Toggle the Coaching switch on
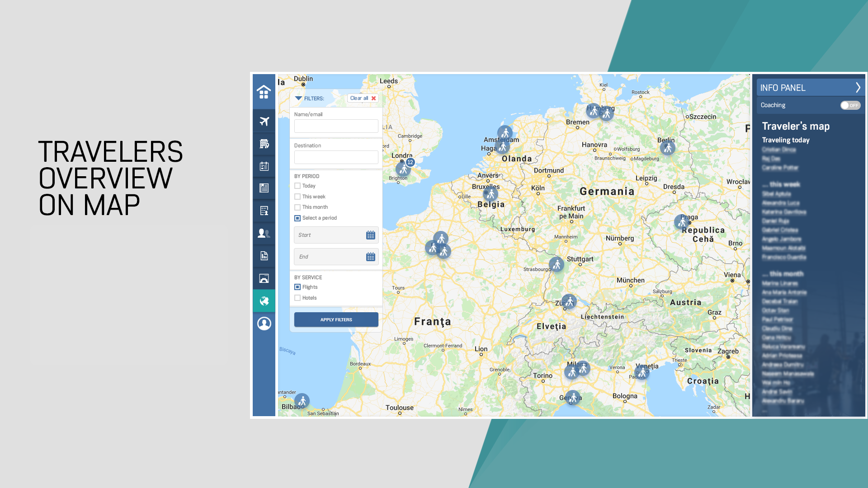868x488 pixels. click(850, 105)
